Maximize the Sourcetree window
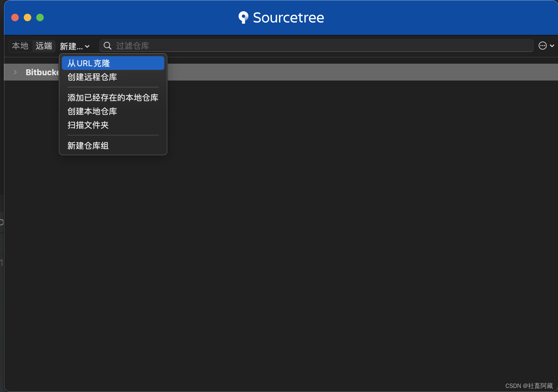Screen dimensions: 558x392 [40, 17]
